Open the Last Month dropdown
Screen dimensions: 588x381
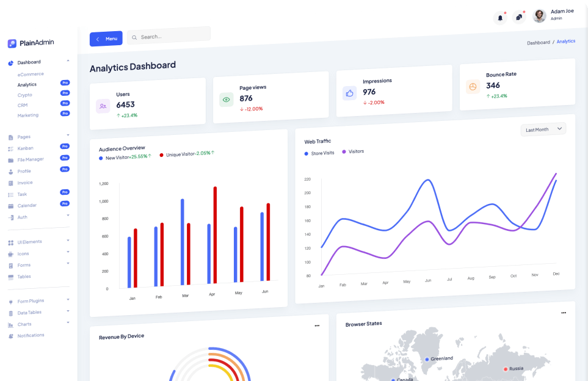click(543, 129)
